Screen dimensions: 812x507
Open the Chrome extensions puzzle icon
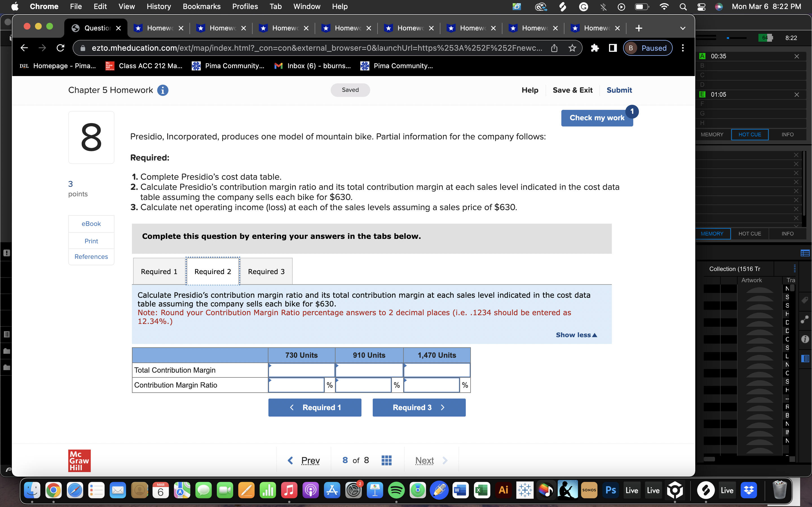(595, 48)
